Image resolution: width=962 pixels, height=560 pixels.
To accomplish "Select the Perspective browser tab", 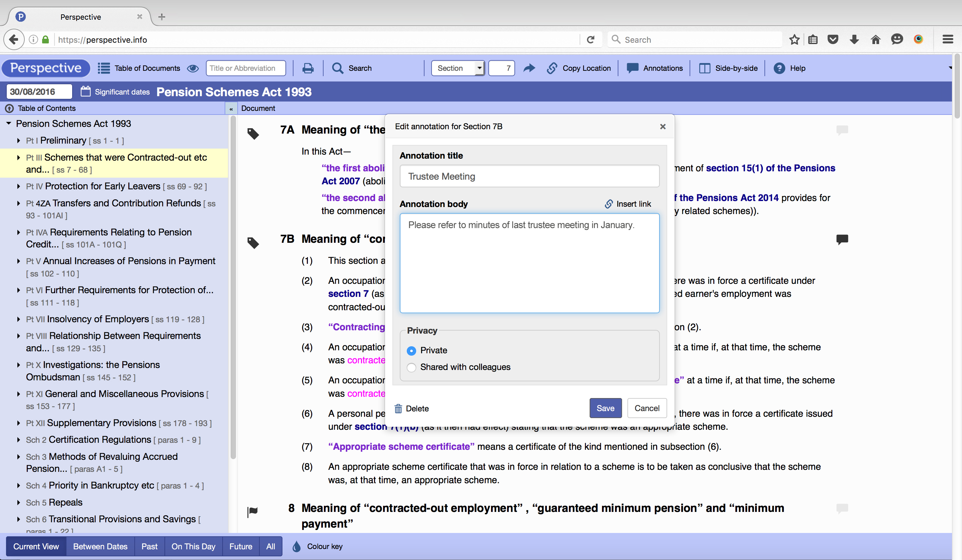I will pos(80,17).
